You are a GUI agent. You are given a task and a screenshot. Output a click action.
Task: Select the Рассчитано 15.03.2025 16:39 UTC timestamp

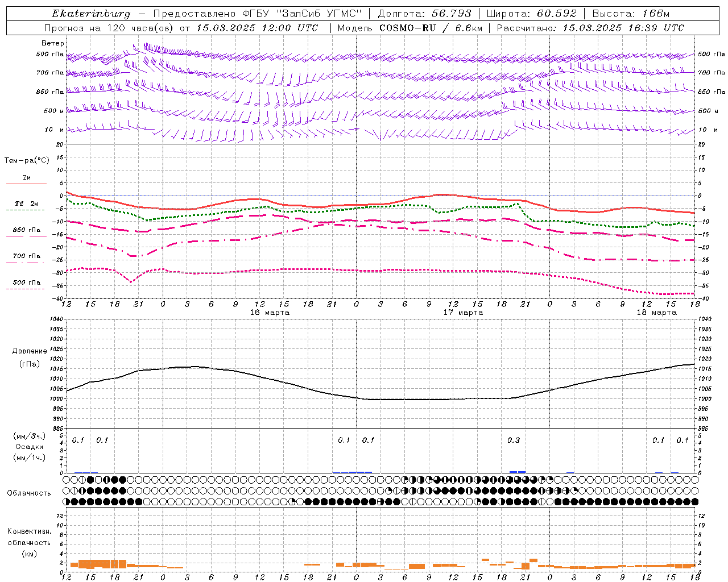coord(590,28)
